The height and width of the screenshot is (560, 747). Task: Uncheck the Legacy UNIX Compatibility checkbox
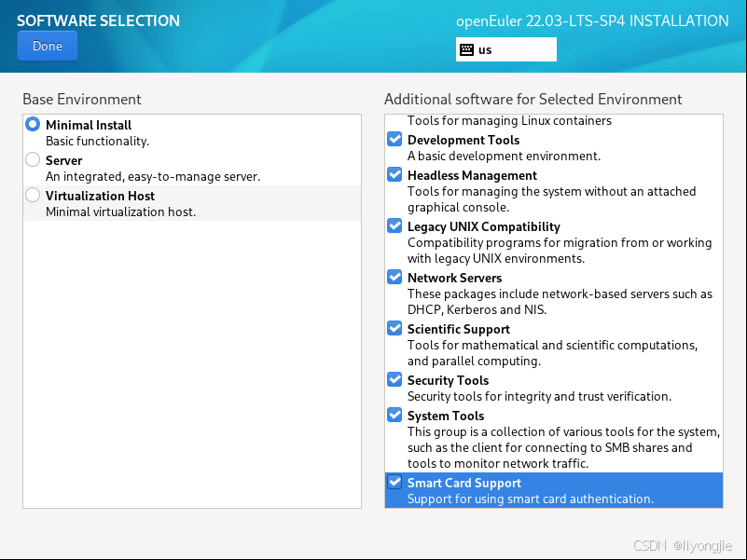[x=394, y=225]
